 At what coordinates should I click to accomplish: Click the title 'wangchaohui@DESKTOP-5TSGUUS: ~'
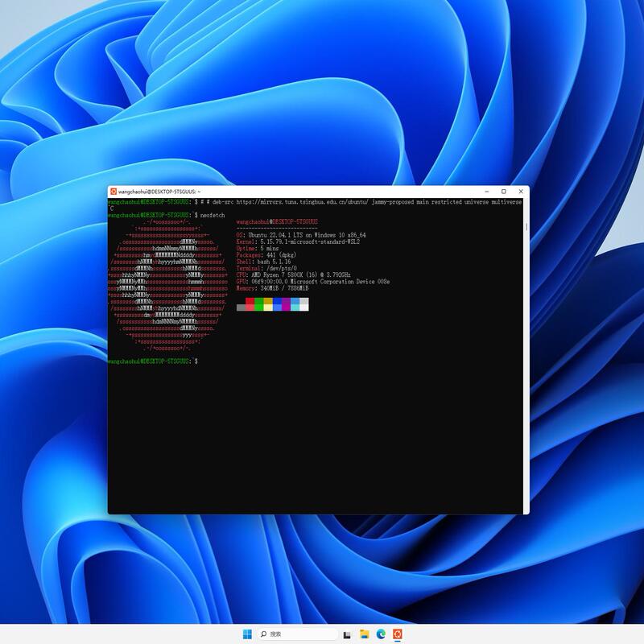[x=159, y=192]
